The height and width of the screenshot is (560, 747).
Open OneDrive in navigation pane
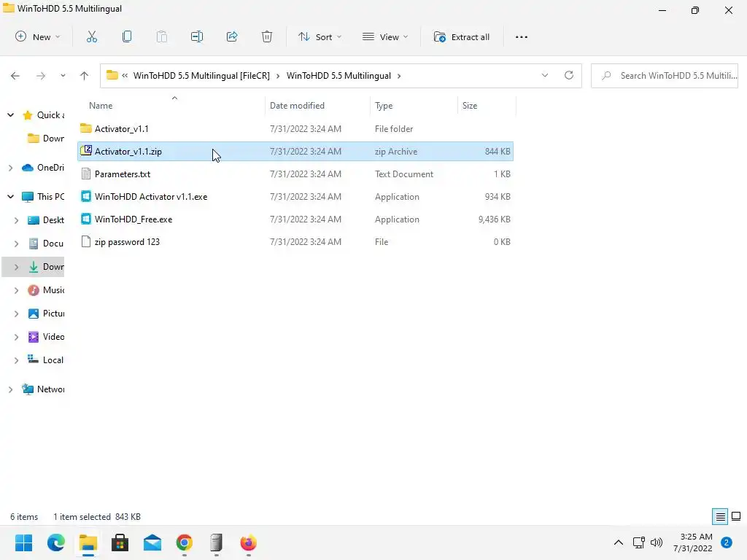(43, 168)
